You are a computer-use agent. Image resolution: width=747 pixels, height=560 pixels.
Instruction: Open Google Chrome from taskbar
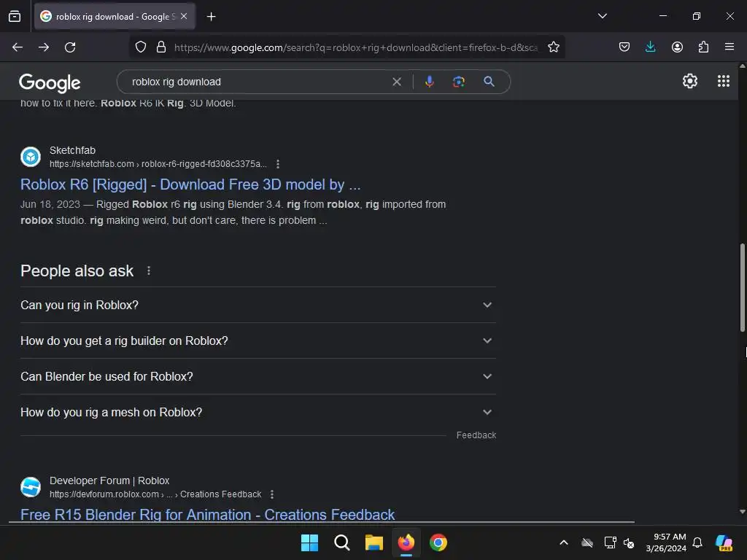tap(438, 542)
